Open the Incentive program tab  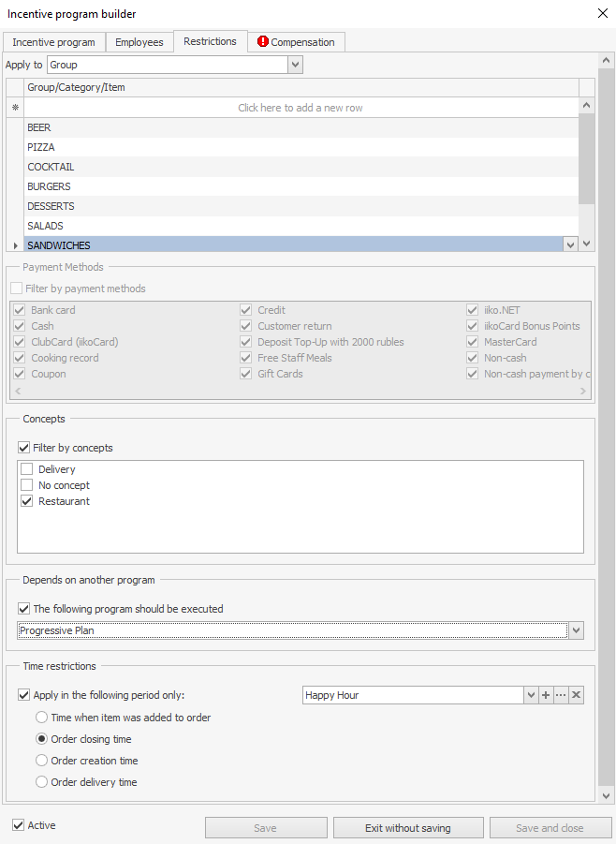tap(53, 42)
